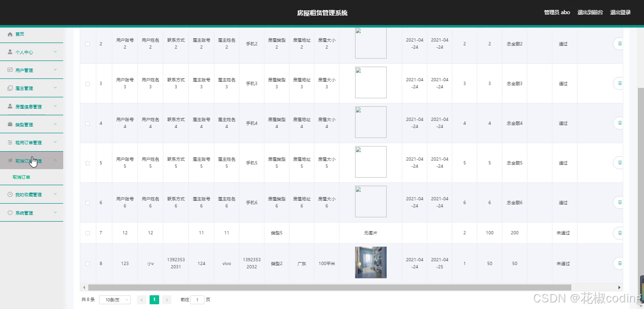Click 退出登录 to log out

point(620,12)
